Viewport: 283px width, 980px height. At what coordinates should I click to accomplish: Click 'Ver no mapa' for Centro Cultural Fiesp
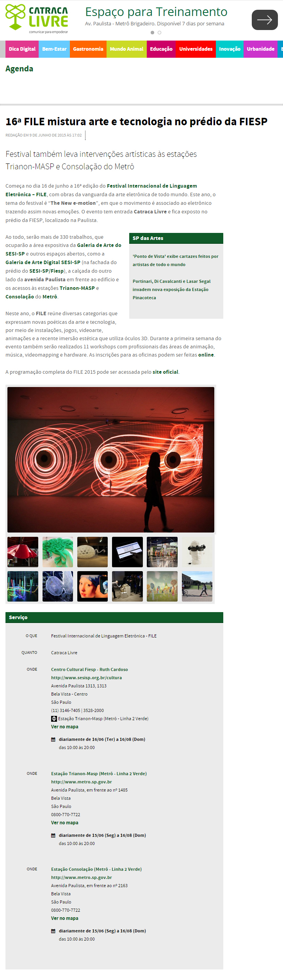[x=65, y=727]
